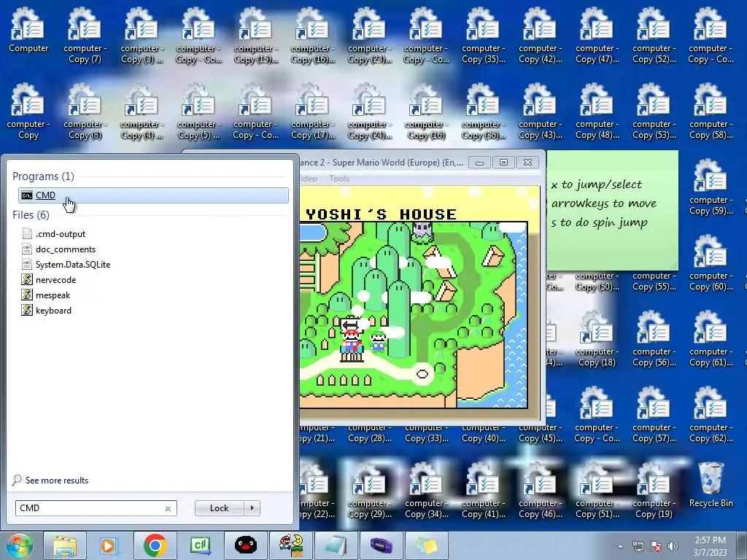Open the volume tray icon
747x560 pixels.
tap(673, 546)
